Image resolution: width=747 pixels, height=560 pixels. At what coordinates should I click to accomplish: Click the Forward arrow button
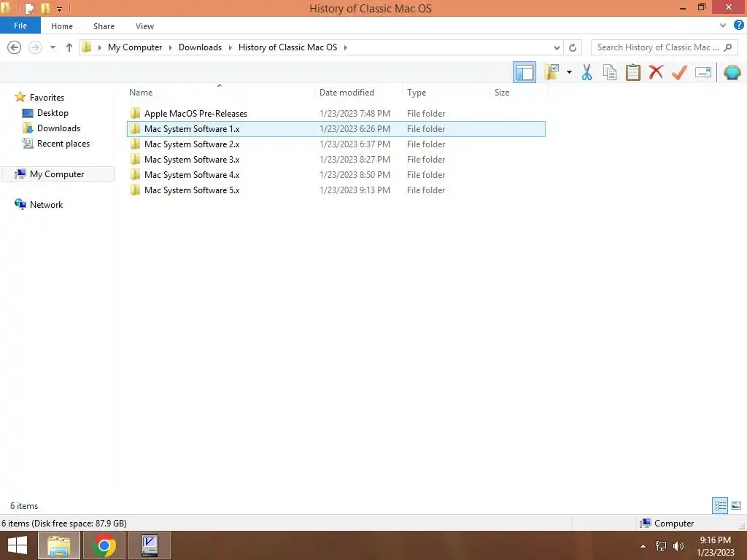(x=35, y=47)
